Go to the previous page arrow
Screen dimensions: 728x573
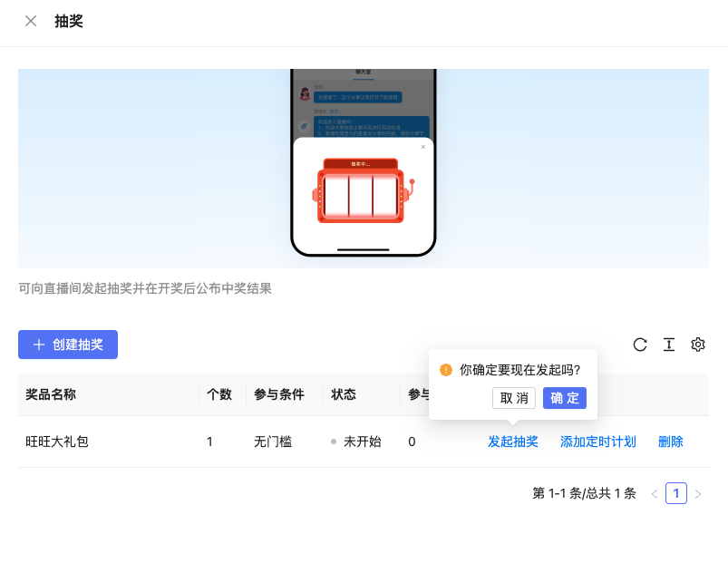[x=655, y=494]
